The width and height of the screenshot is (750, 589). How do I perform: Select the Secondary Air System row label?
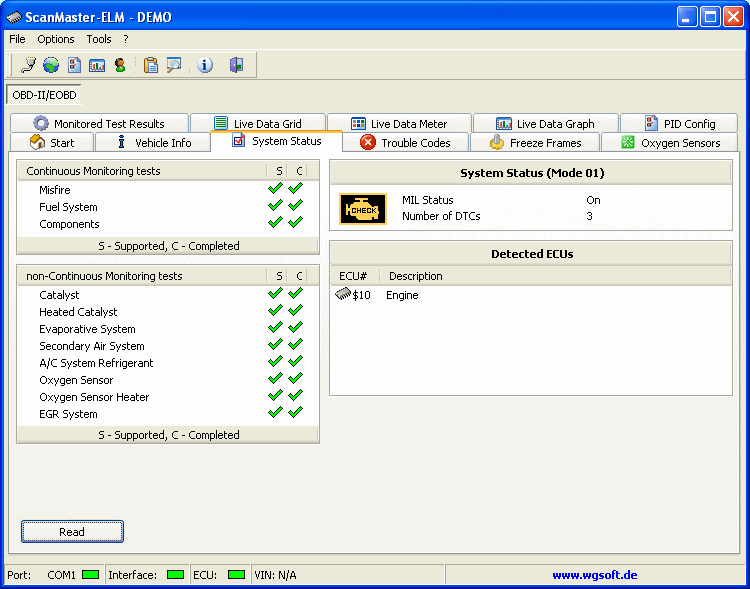(x=91, y=346)
